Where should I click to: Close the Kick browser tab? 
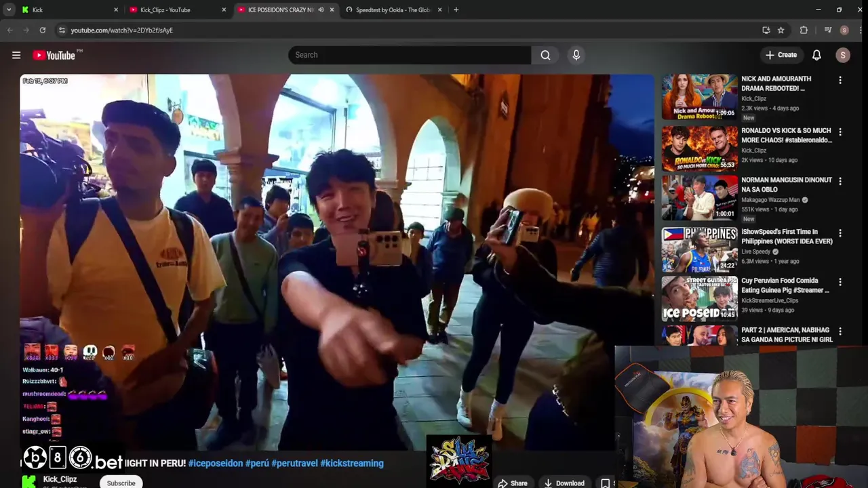[x=116, y=9]
